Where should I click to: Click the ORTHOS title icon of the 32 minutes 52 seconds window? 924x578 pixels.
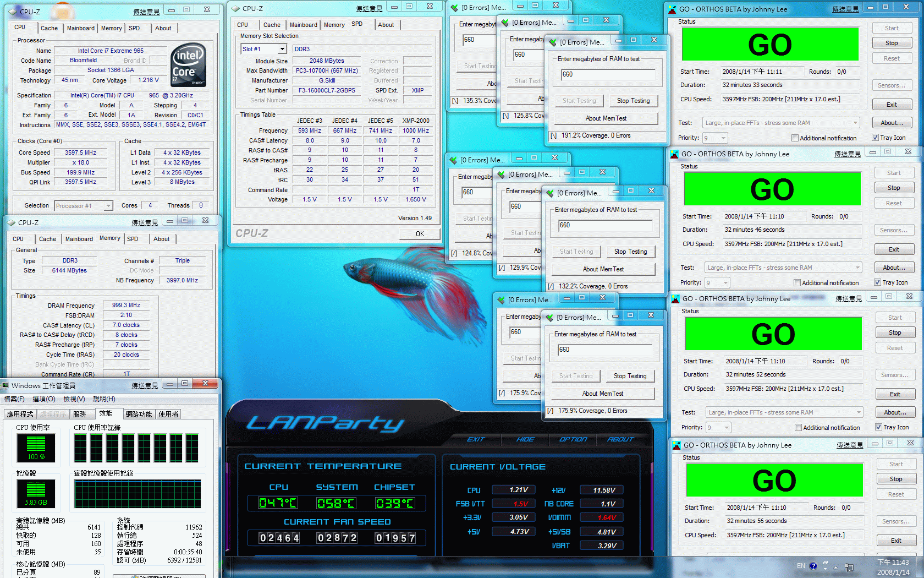(675, 299)
